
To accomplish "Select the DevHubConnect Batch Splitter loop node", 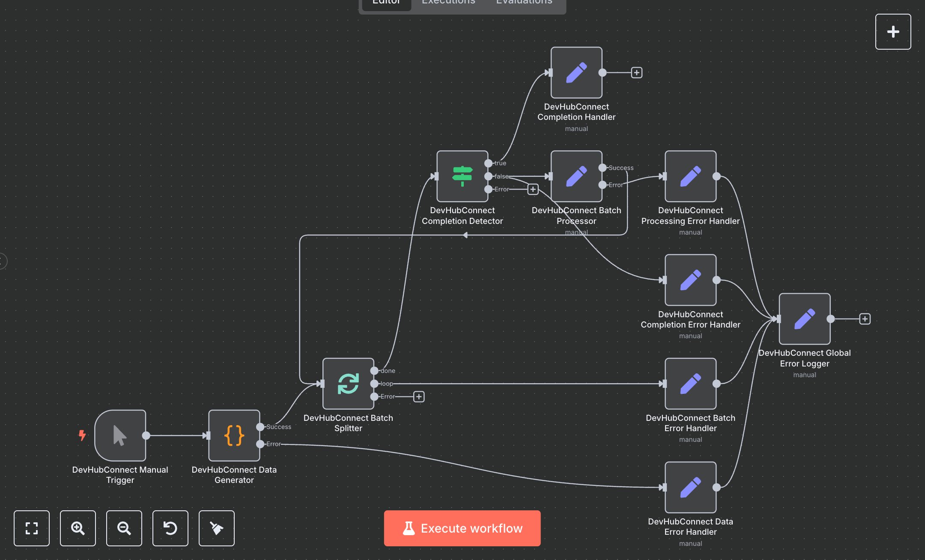I will 349,383.
